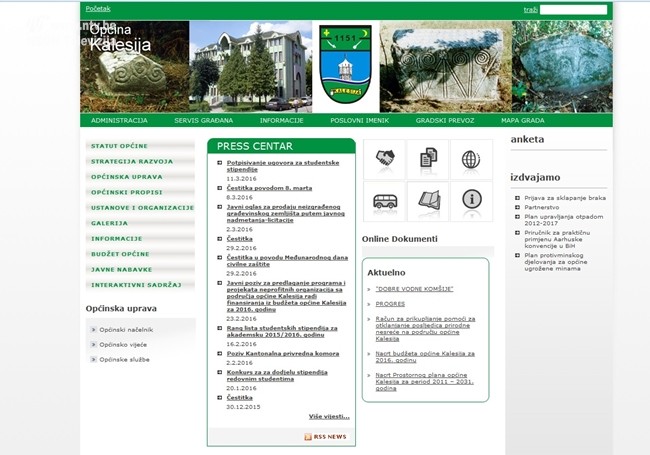Click the orange RSS feed icon
The image size is (650, 455).
(x=308, y=437)
